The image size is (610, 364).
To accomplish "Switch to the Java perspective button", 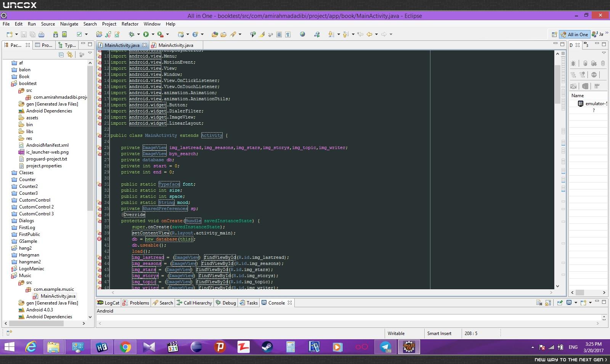I will (597, 34).
